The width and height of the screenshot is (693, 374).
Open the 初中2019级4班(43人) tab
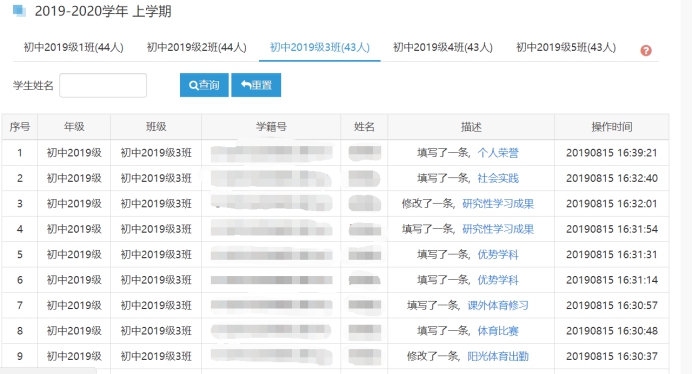[x=443, y=47]
